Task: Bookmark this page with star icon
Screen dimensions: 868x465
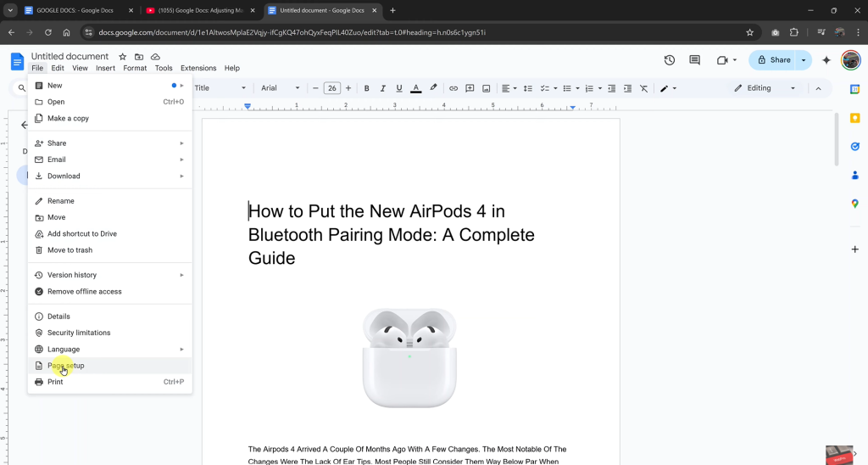Action: 749,32
